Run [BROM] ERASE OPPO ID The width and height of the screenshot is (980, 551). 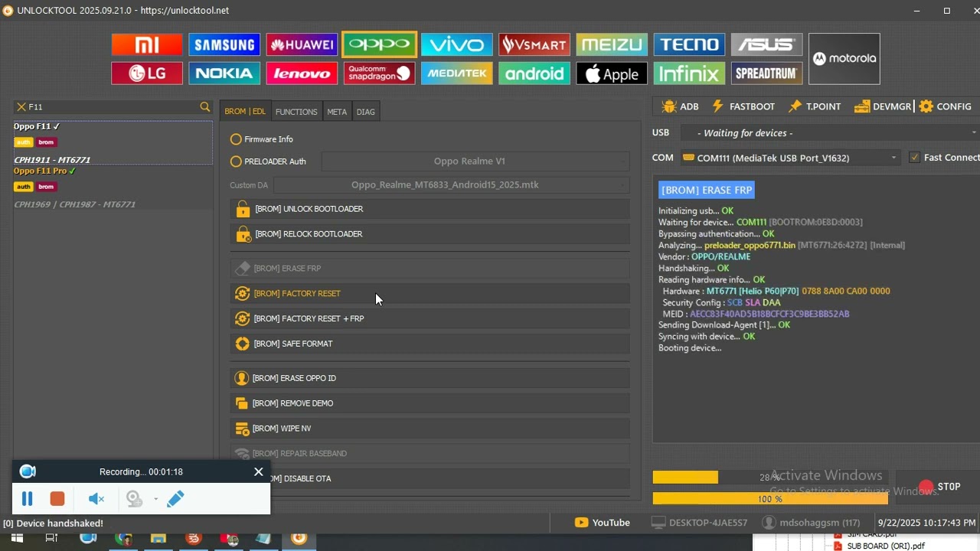tap(430, 379)
